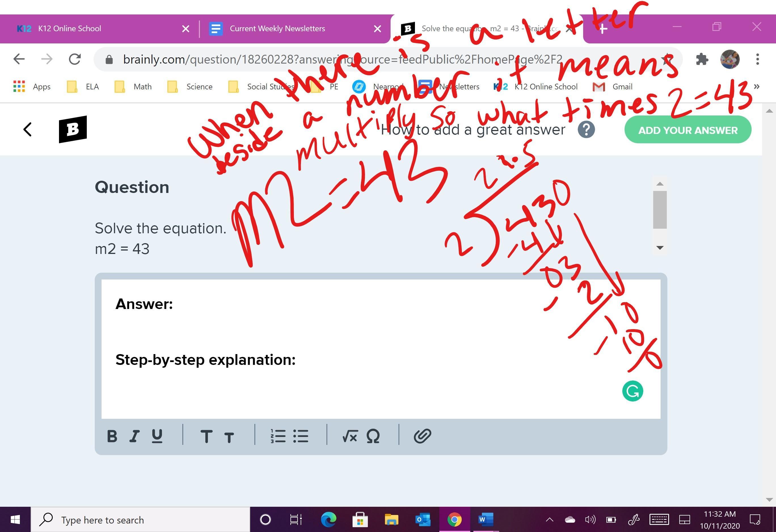Insert a bulleted list

[301, 436]
